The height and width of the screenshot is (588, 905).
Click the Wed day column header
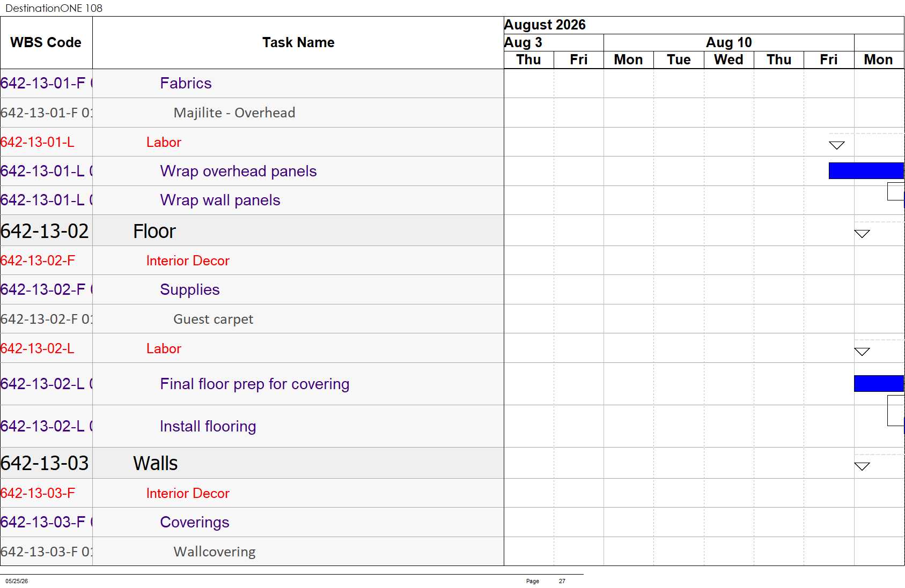[729, 59]
